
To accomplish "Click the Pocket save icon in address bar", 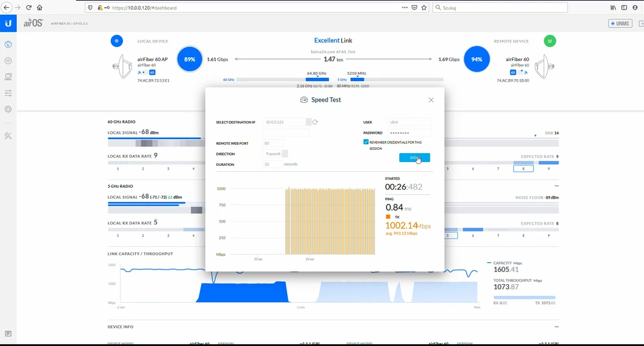I will [x=414, y=7].
